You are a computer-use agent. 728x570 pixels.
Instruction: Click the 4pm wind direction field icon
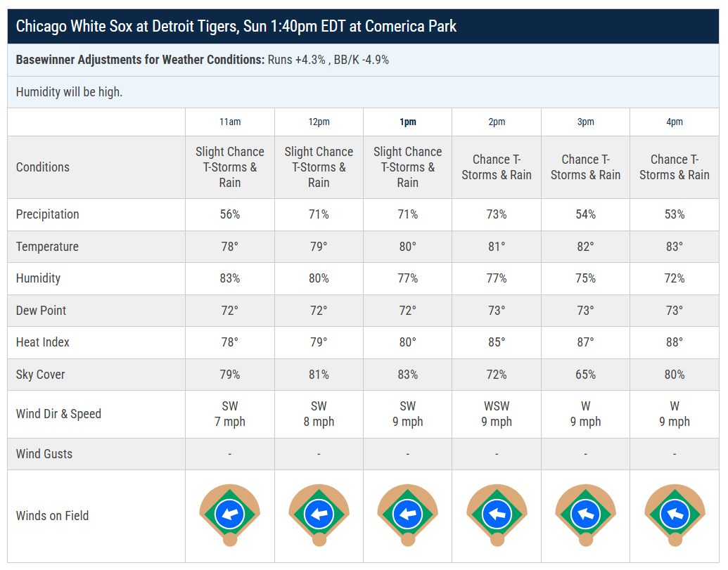(675, 514)
